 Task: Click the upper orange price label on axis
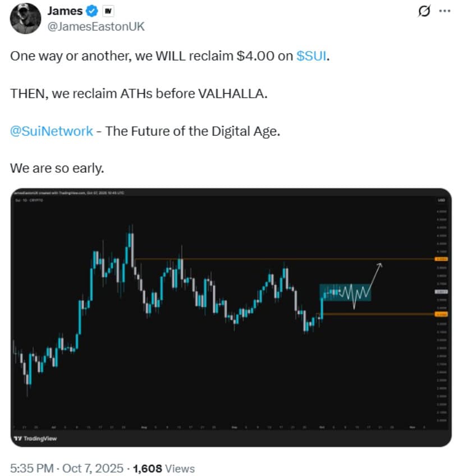(441, 259)
